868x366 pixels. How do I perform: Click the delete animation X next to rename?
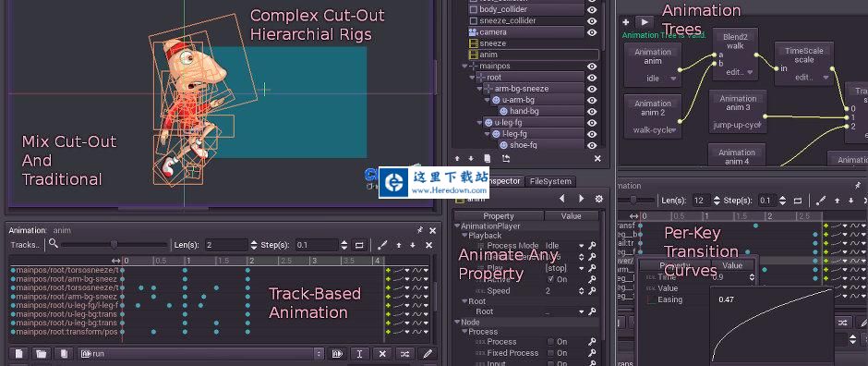point(382,353)
